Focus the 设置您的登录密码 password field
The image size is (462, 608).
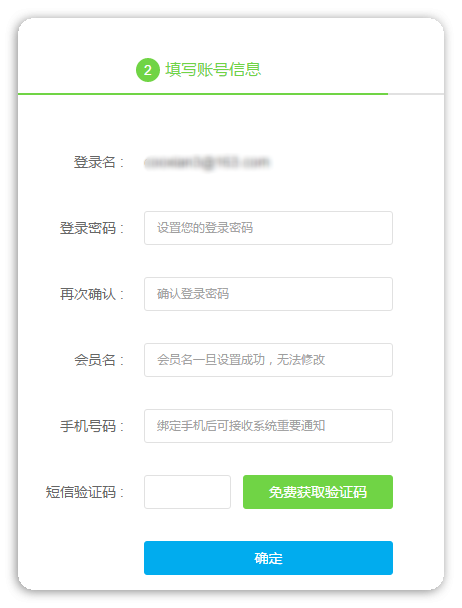pyautogui.click(x=268, y=228)
